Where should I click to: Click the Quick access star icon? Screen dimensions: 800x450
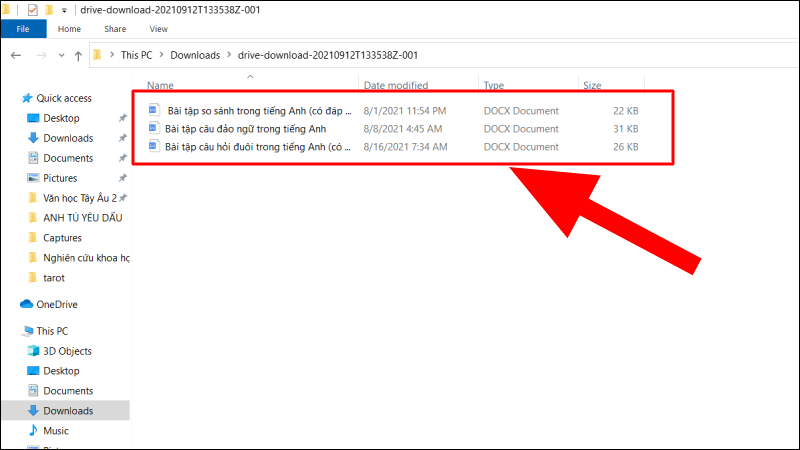[27, 97]
